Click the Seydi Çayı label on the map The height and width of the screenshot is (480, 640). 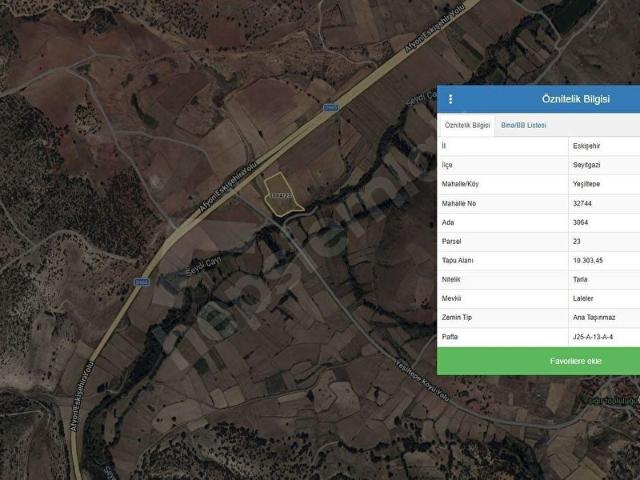click(x=203, y=267)
